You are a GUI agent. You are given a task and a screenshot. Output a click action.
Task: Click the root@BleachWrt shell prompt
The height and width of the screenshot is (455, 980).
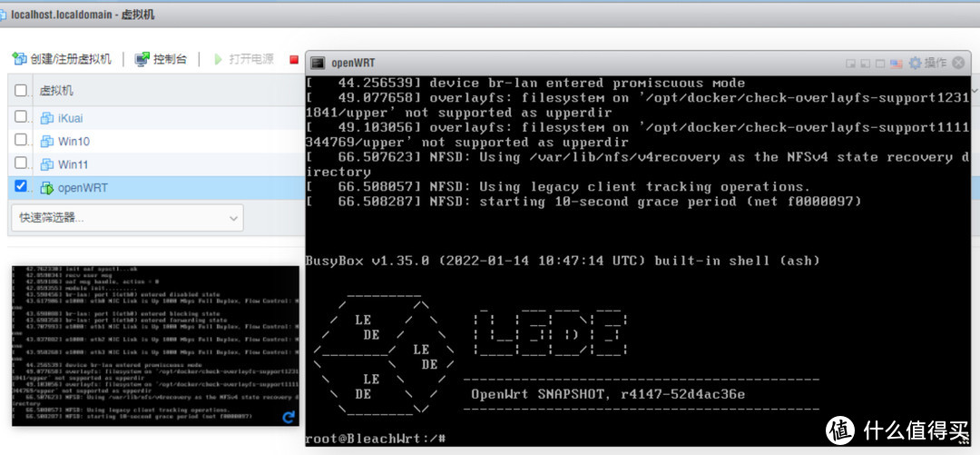click(375, 438)
